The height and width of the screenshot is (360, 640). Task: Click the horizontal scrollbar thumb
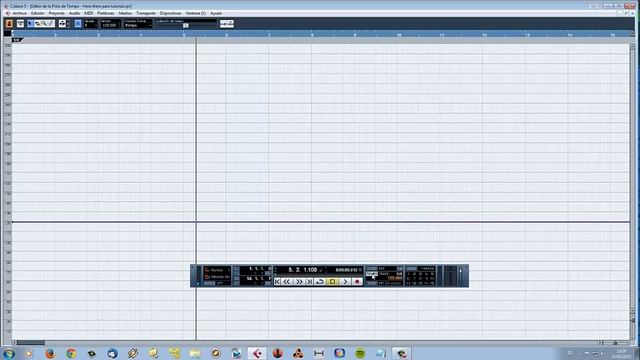[x=31, y=343]
